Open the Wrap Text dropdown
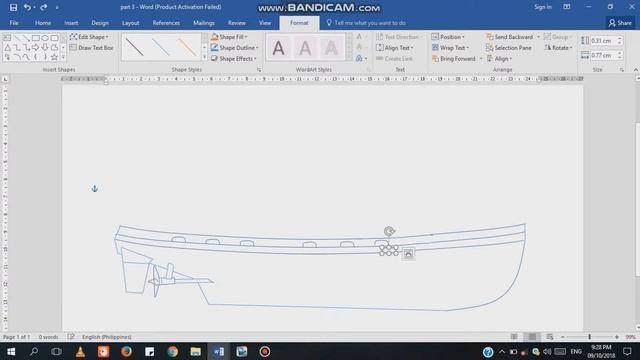 point(450,48)
